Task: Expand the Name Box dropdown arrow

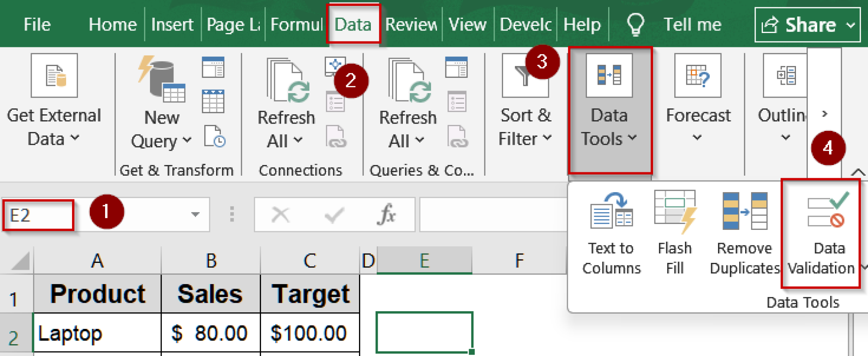Action: click(195, 215)
